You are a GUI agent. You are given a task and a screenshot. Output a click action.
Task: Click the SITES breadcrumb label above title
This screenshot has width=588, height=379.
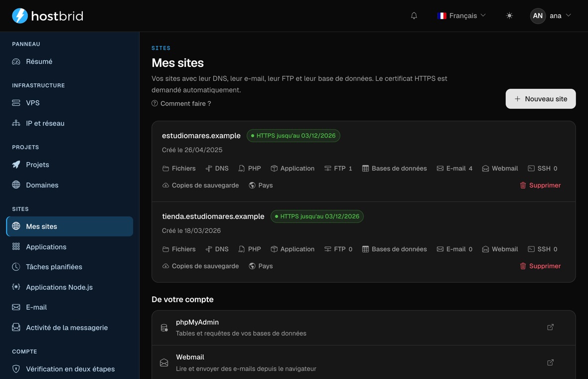(161, 48)
